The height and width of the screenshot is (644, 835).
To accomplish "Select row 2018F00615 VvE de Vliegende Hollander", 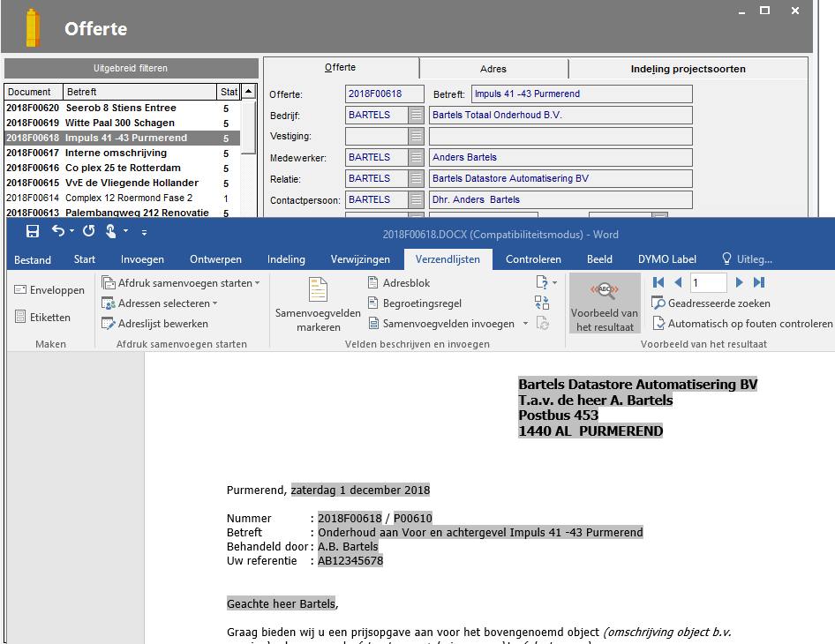I will coord(123,183).
